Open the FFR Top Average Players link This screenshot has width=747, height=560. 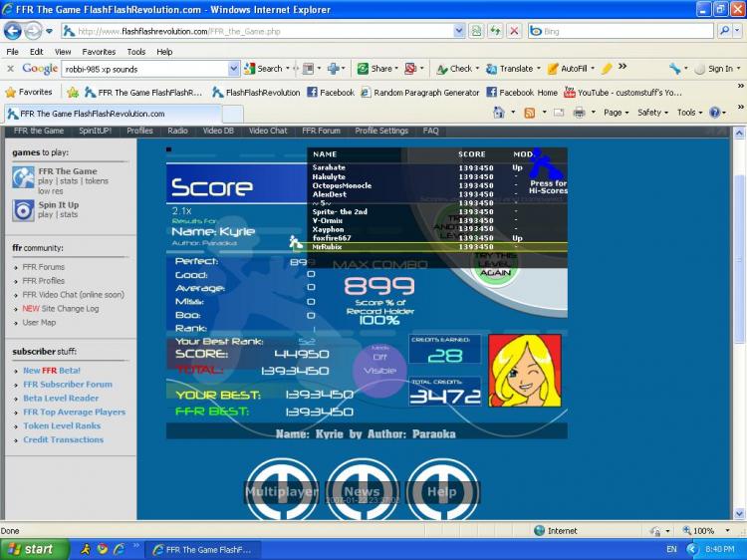(x=74, y=412)
